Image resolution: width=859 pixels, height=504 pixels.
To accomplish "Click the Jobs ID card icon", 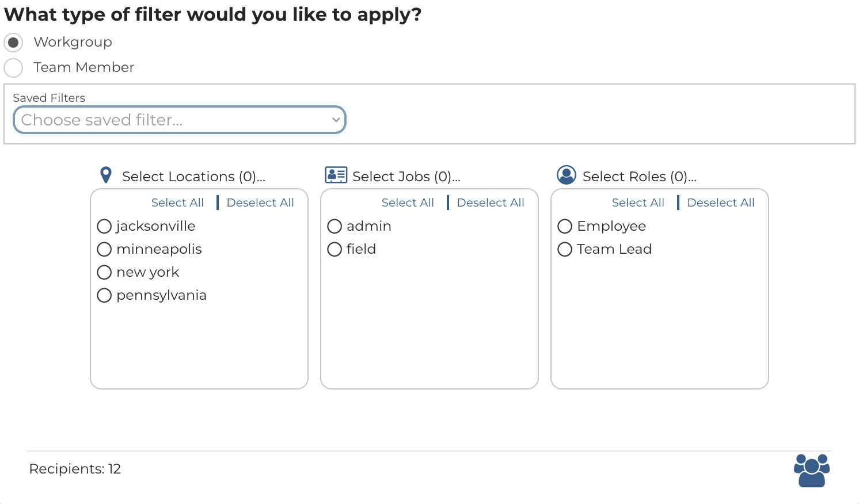I will [336, 175].
